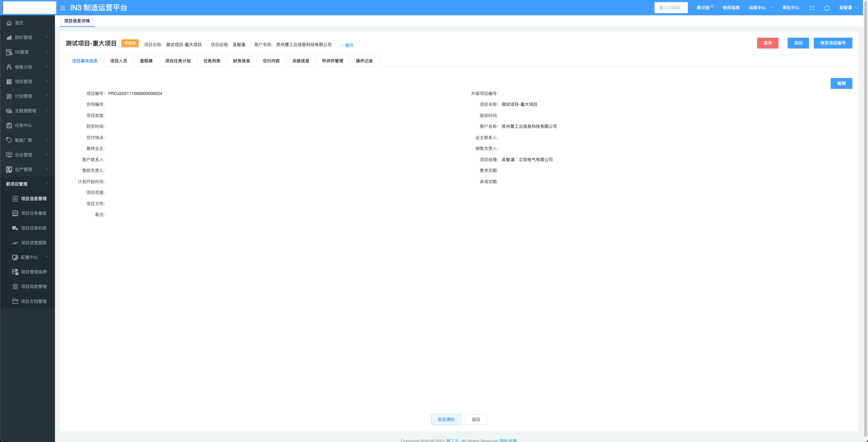Click the 发送通知 button
The height and width of the screenshot is (442, 868).
tap(446, 420)
